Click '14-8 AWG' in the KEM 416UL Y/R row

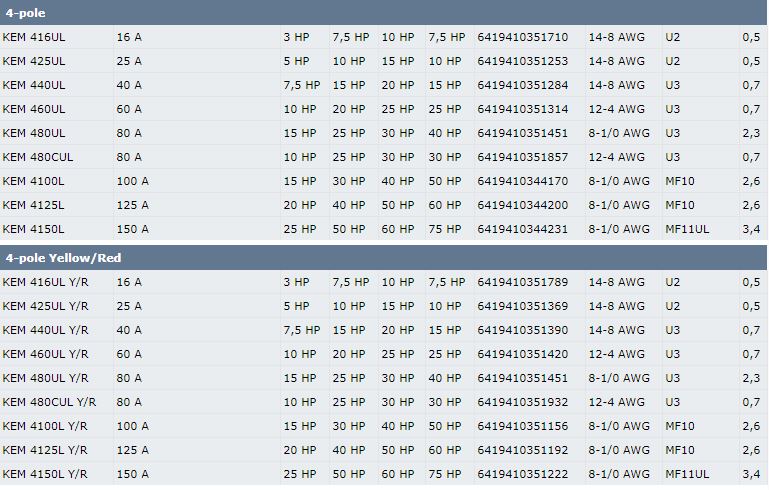click(x=616, y=283)
